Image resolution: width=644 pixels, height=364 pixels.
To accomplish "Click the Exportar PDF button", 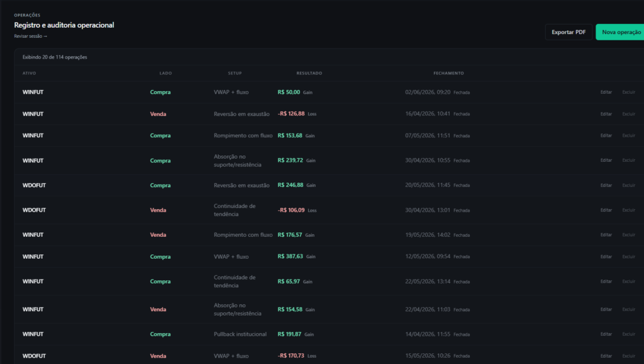I will point(569,32).
